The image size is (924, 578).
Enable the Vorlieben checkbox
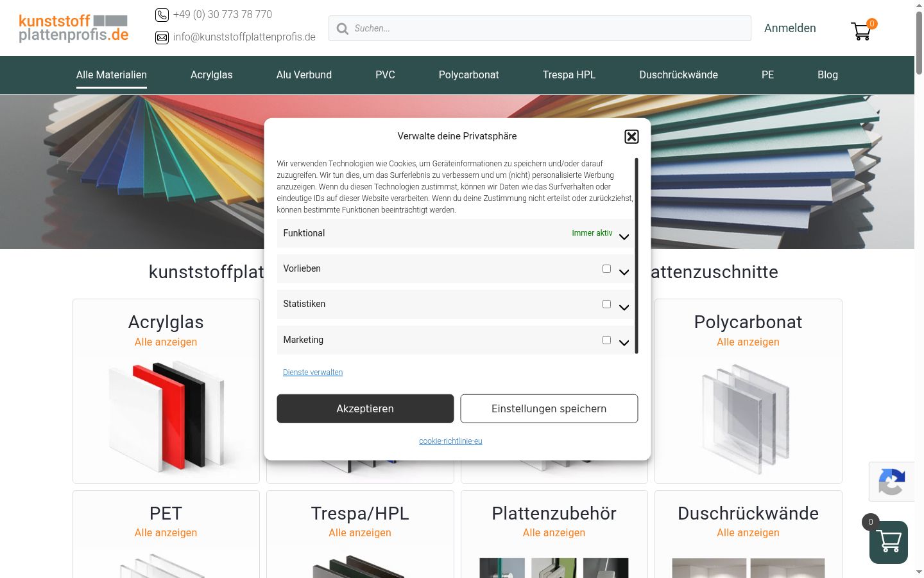[x=606, y=268]
